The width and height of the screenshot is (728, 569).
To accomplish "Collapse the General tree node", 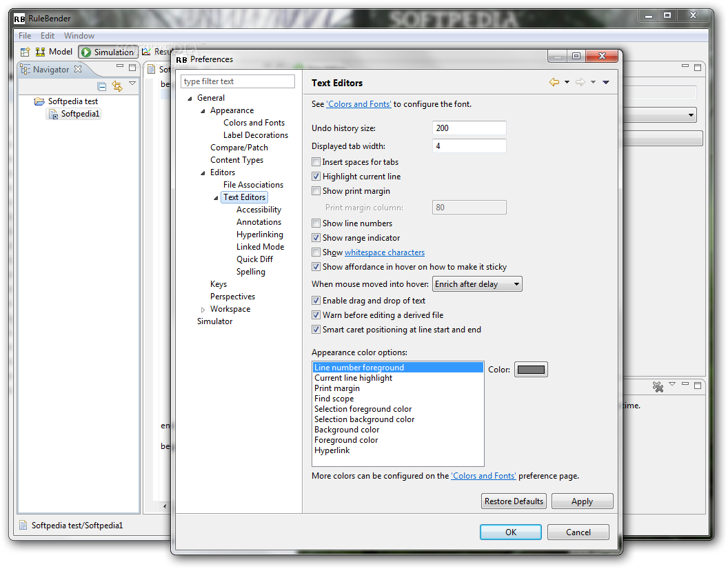I will [190, 99].
